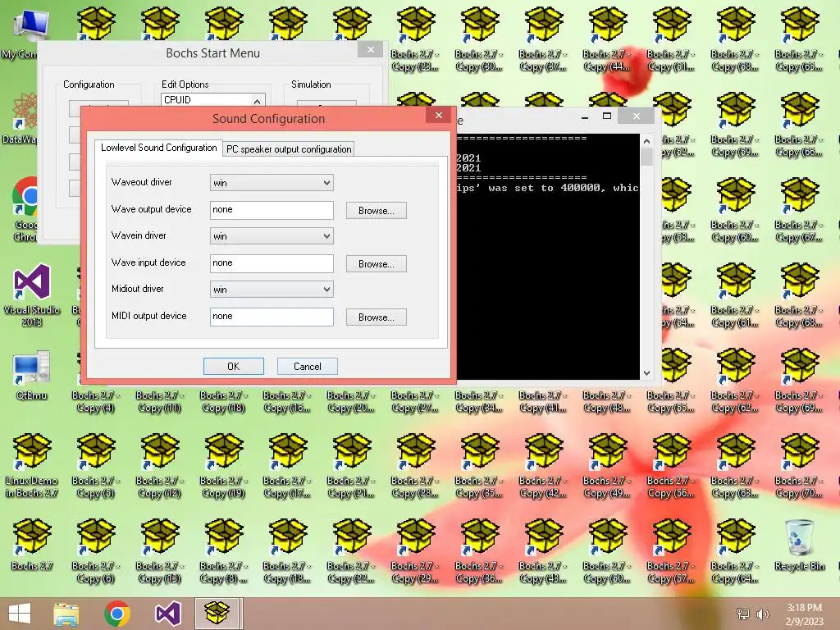Select the Bochs 2.7 - Copy (65 icon
The width and height of the screenshot is (840, 630).
coord(799,39)
